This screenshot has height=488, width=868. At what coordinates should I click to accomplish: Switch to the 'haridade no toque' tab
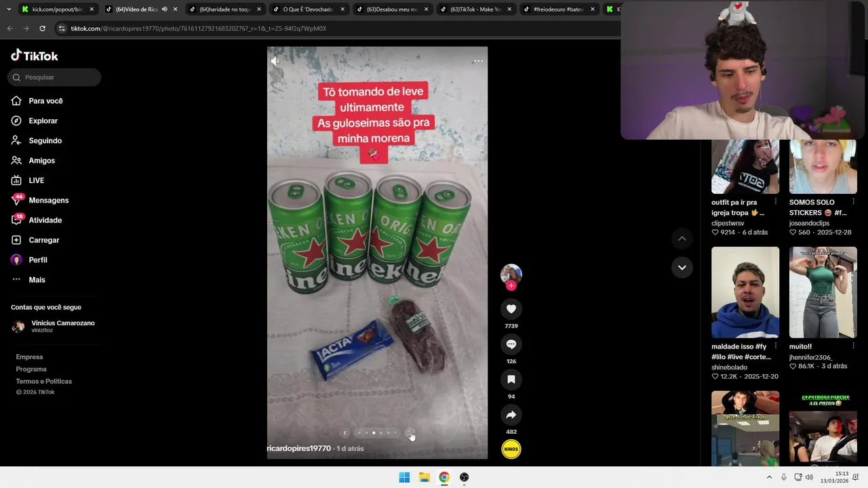(x=224, y=9)
